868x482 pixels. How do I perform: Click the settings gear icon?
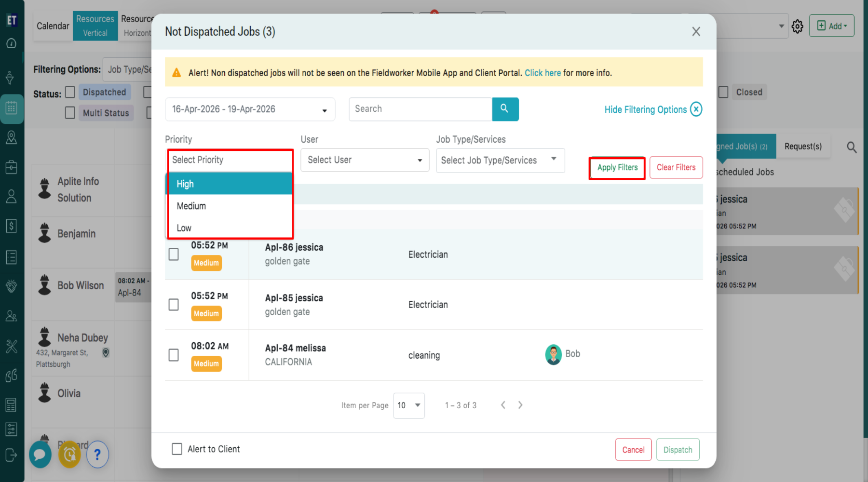(798, 27)
